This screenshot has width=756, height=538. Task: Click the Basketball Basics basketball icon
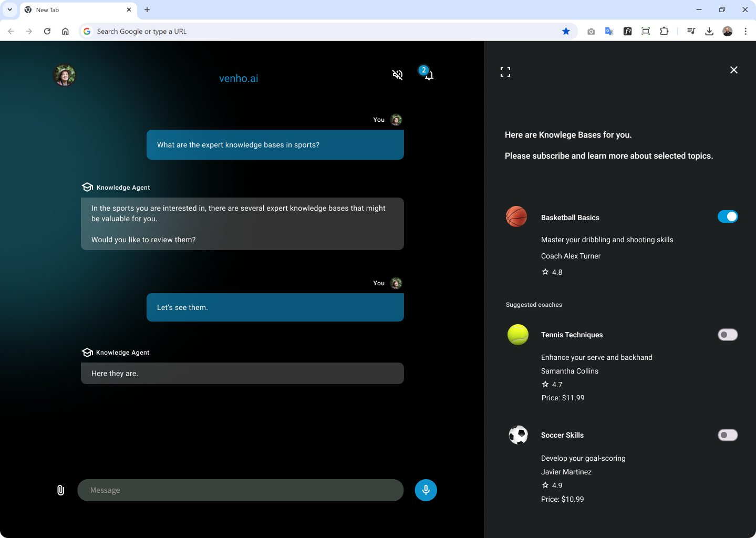[x=516, y=216]
